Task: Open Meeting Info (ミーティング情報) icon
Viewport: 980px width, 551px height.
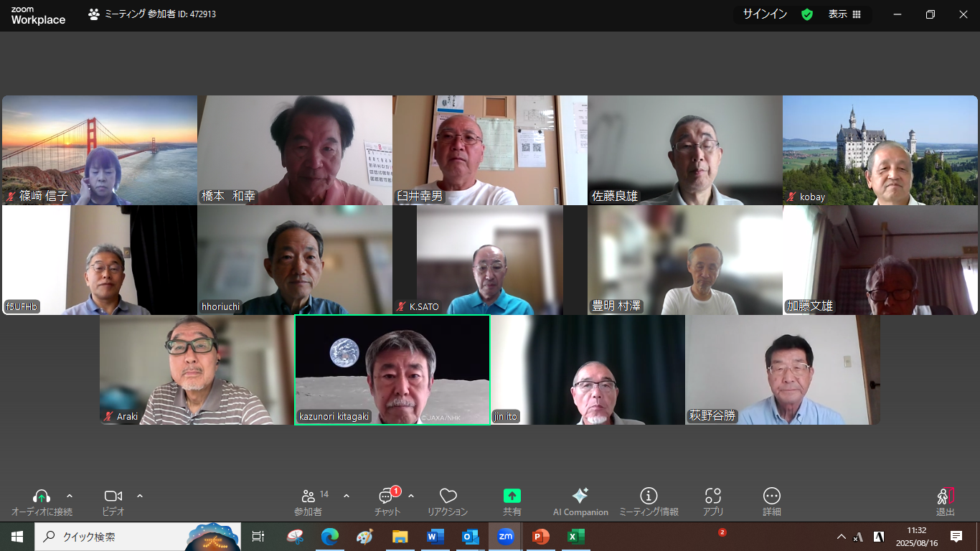Action: click(x=649, y=496)
